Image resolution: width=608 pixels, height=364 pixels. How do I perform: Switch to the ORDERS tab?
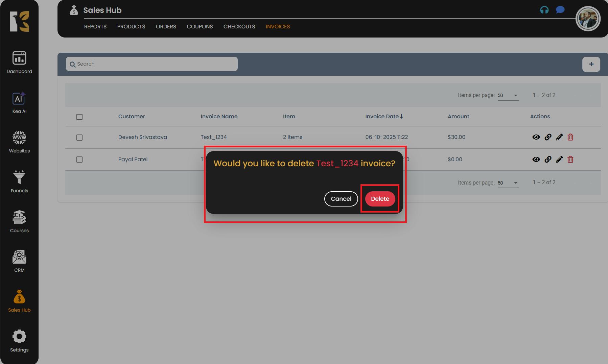166,27
